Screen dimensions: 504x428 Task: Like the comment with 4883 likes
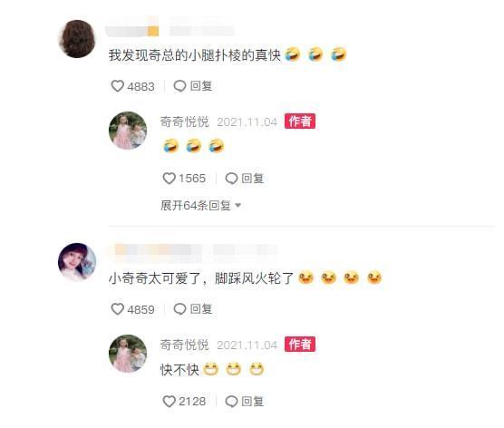117,86
